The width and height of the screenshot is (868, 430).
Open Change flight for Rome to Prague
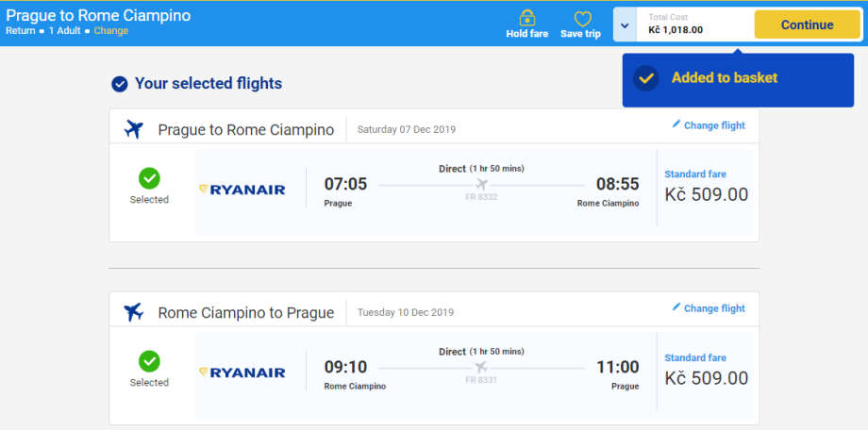coord(713,308)
